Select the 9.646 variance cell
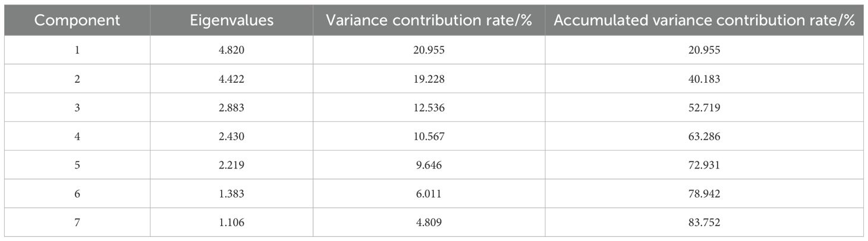 pos(429,164)
